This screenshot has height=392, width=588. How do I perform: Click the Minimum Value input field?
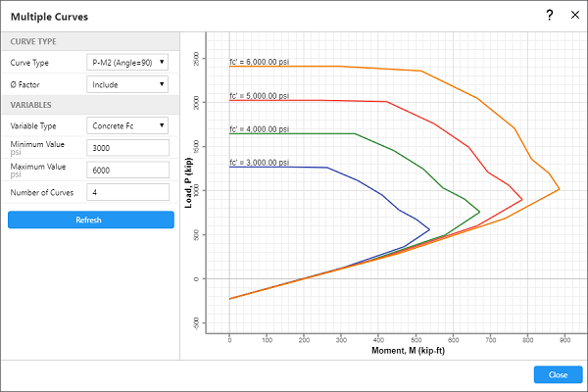click(127, 148)
